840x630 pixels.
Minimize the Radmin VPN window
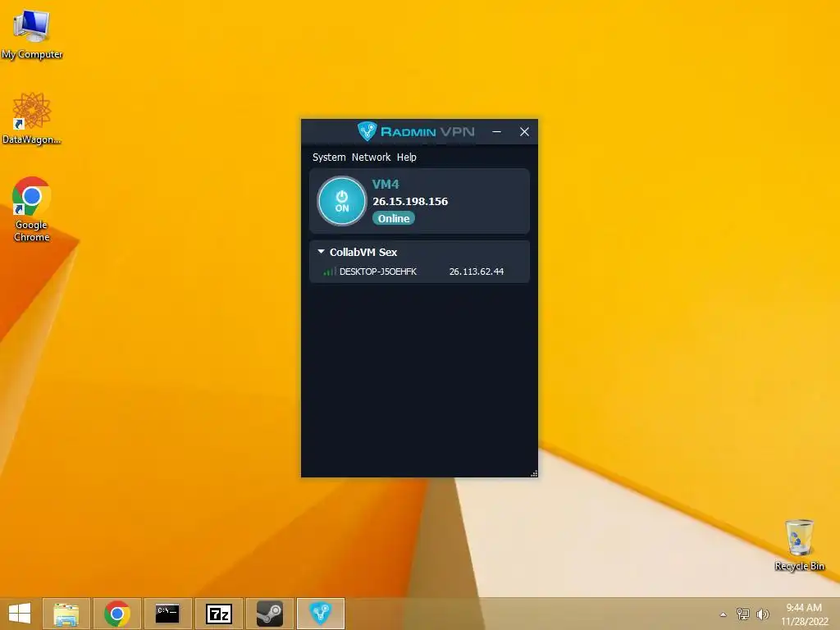point(496,132)
